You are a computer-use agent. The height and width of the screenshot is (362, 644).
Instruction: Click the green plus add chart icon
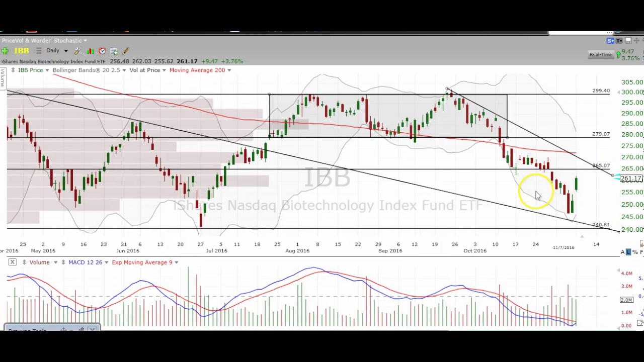[5, 51]
